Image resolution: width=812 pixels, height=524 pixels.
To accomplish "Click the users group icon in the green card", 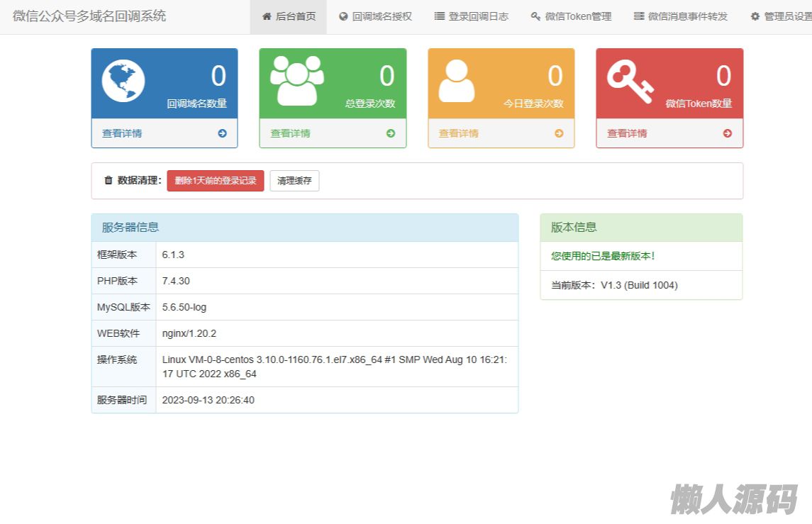I will [297, 81].
